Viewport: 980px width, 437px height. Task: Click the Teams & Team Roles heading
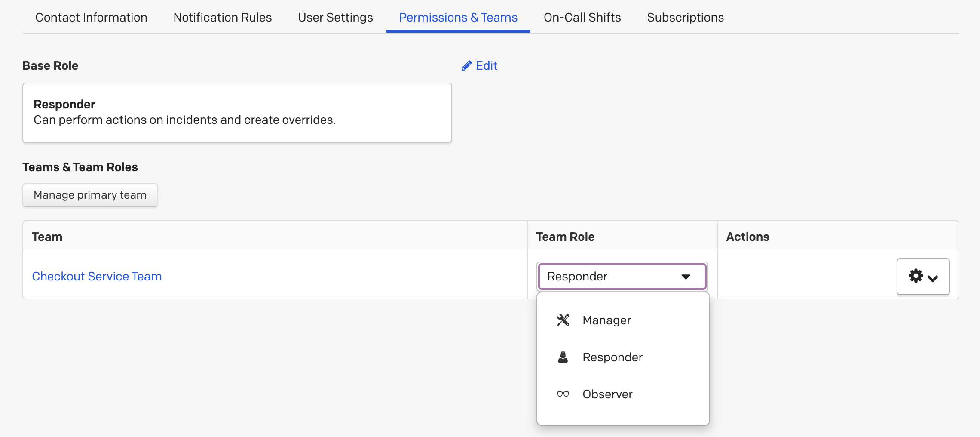tap(80, 167)
